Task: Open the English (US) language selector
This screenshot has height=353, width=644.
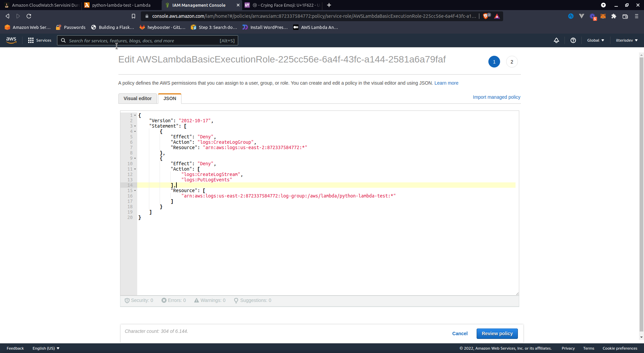Action: (x=46, y=348)
